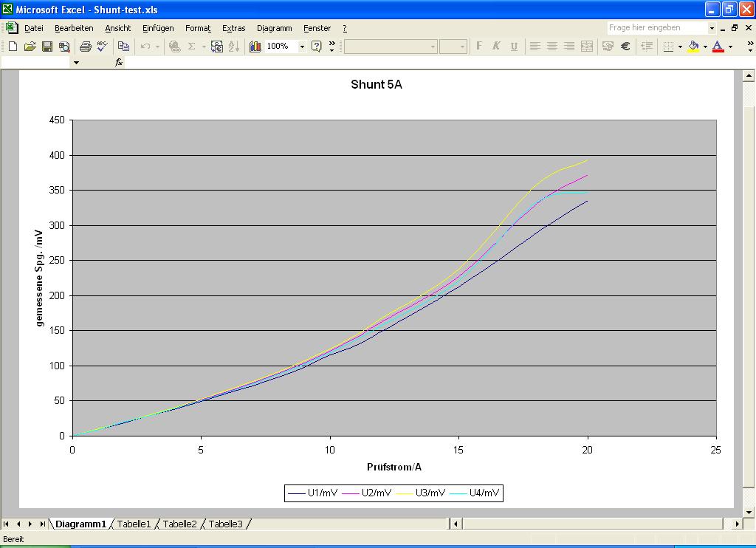
Task: Click the Euro currency format icon
Action: click(x=625, y=47)
